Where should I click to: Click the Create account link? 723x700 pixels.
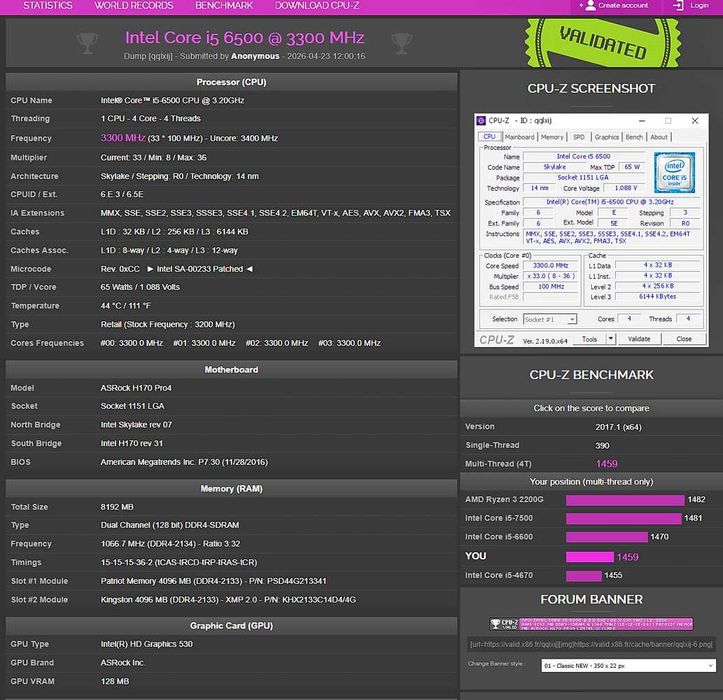[x=623, y=6]
